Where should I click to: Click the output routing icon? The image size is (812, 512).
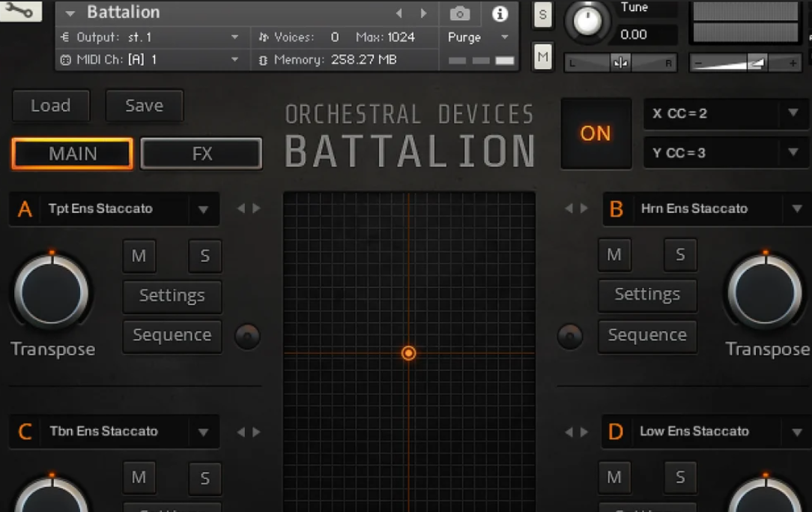(65, 37)
